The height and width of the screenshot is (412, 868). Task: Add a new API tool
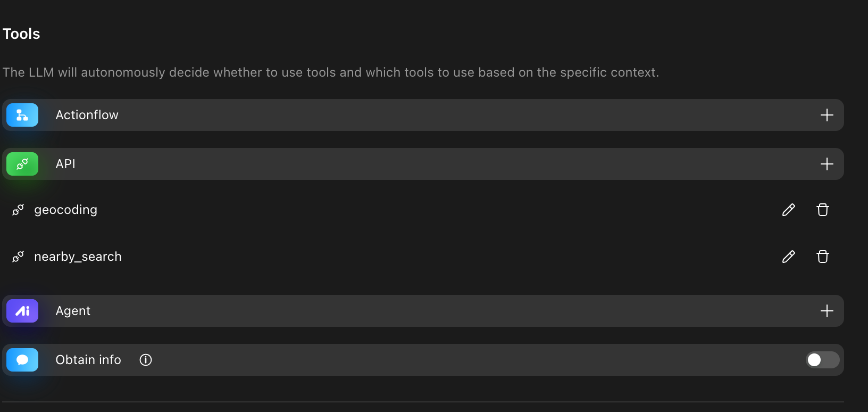[x=827, y=164]
